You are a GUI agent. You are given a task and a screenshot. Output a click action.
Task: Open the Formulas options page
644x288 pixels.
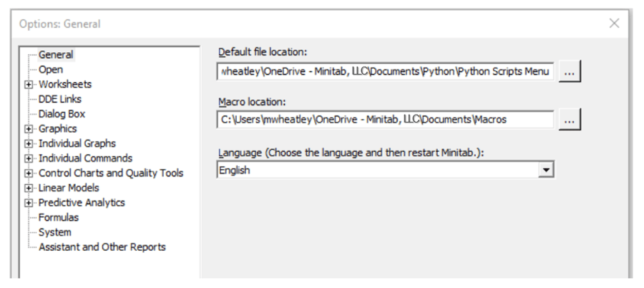point(59,217)
